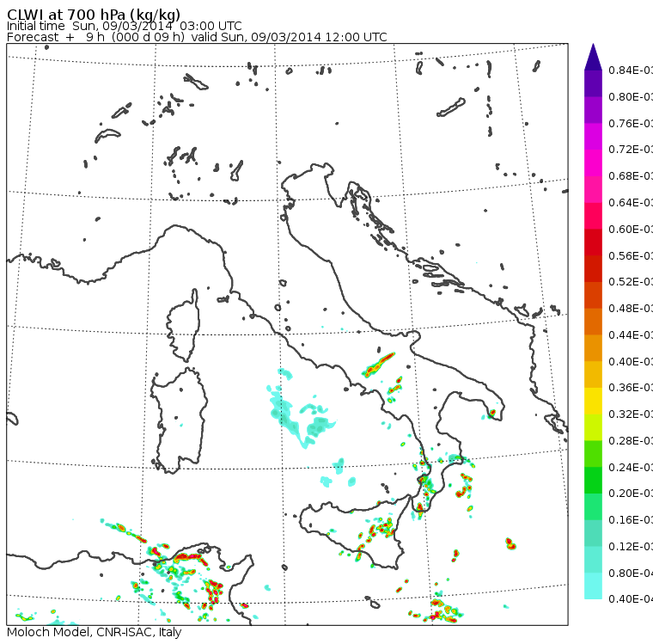This screenshot has height=644, width=653.
Task: Select the 0.44E-03 colorbar label
Action: (x=631, y=335)
